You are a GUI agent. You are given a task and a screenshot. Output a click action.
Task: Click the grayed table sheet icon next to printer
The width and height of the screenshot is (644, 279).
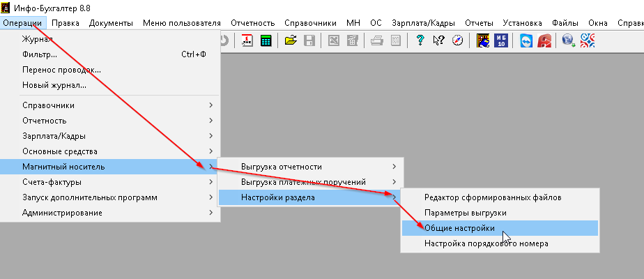pos(395,40)
